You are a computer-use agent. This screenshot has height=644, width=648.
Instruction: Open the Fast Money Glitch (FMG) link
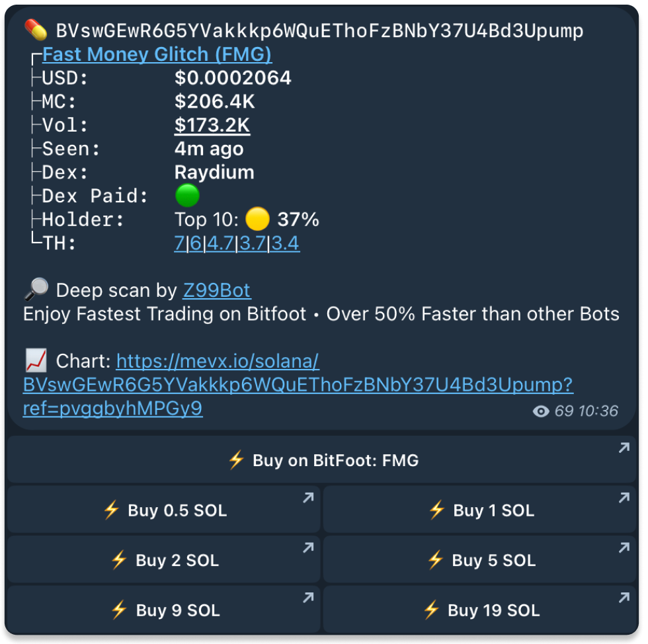[x=157, y=54]
